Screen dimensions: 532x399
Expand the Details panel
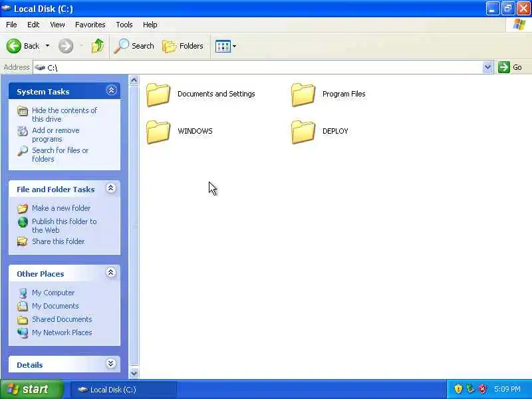110,364
